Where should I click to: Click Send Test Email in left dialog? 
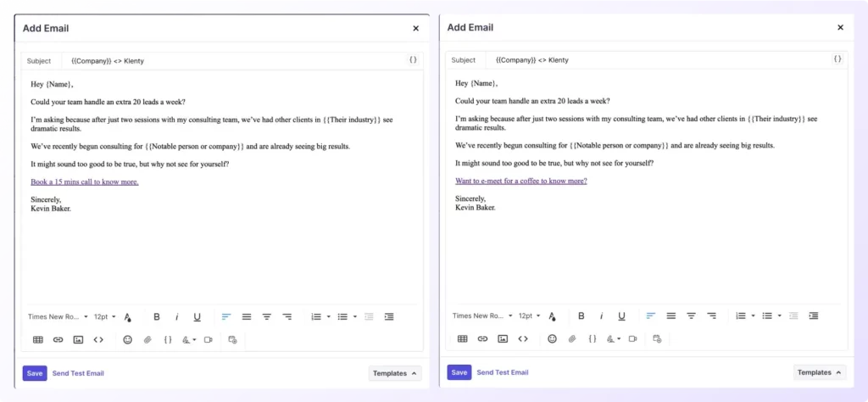click(78, 373)
